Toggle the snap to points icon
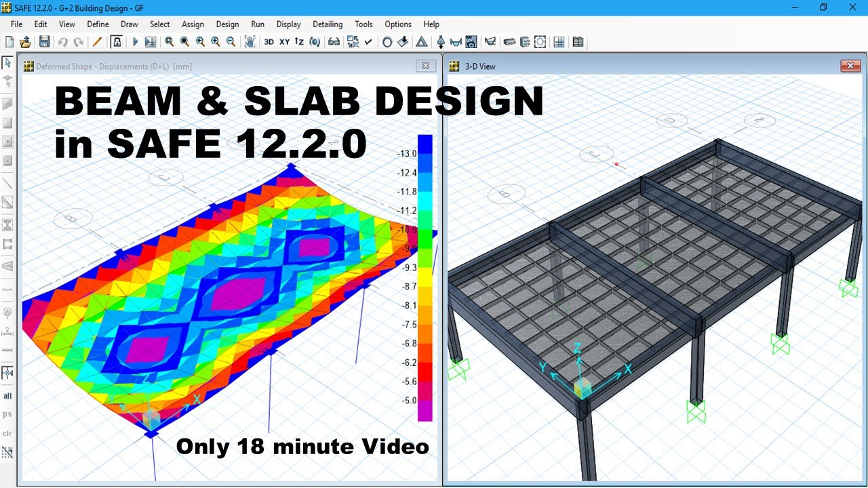This screenshot has width=868, height=488. [8, 373]
